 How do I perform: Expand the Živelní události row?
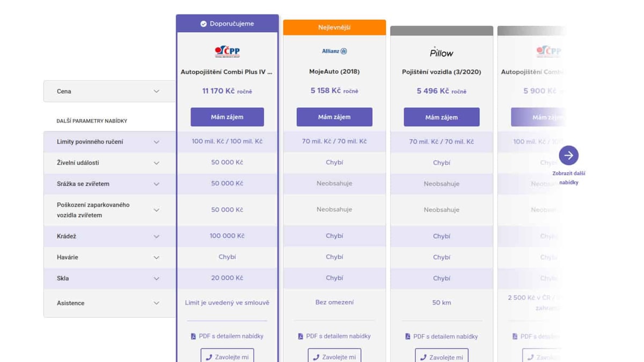point(156,163)
